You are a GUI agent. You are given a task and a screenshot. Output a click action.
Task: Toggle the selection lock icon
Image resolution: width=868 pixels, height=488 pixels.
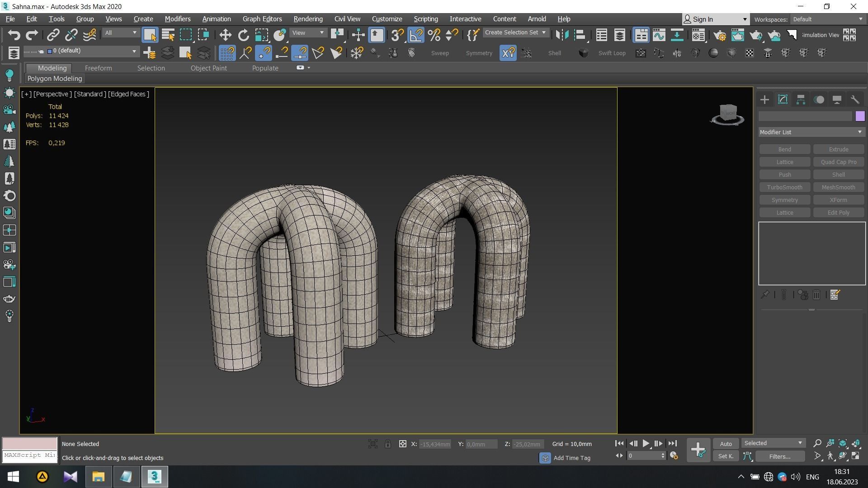pos(387,444)
